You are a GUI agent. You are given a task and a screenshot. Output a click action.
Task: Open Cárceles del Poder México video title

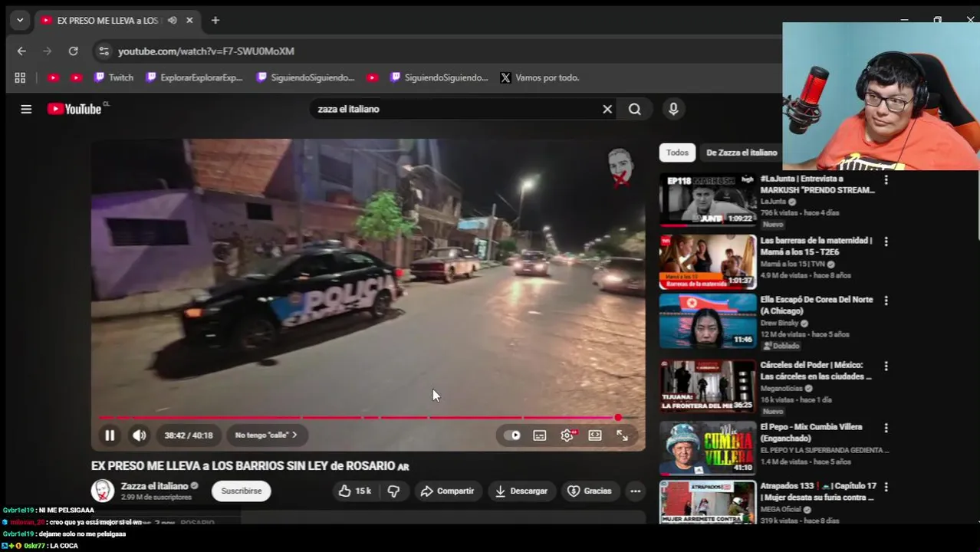816,371
